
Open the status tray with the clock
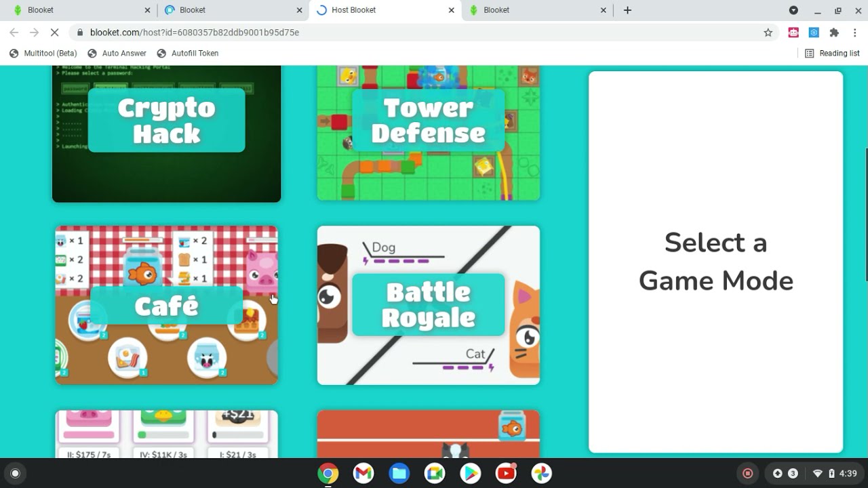(x=835, y=473)
